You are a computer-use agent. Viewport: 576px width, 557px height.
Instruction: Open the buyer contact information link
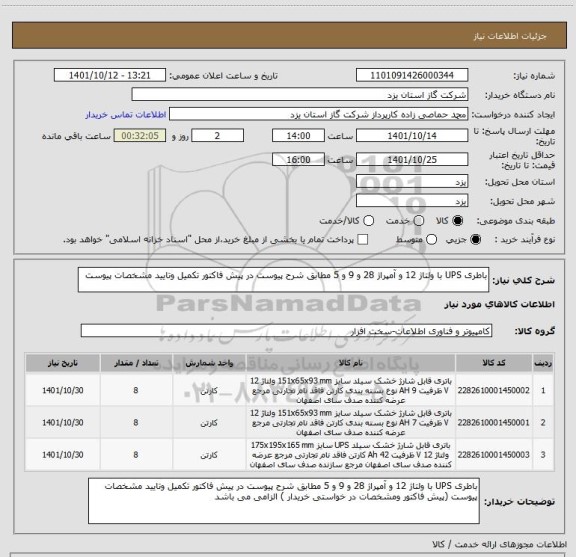coord(126,115)
